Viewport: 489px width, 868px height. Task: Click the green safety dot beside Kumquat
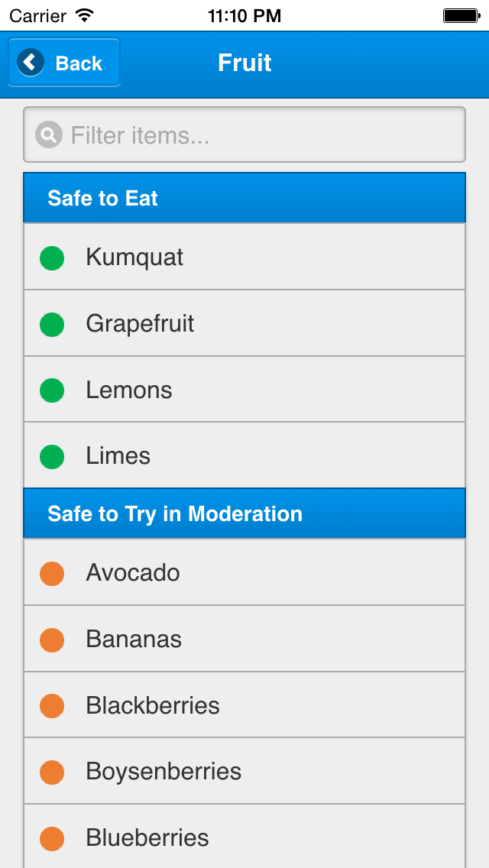coord(51,257)
